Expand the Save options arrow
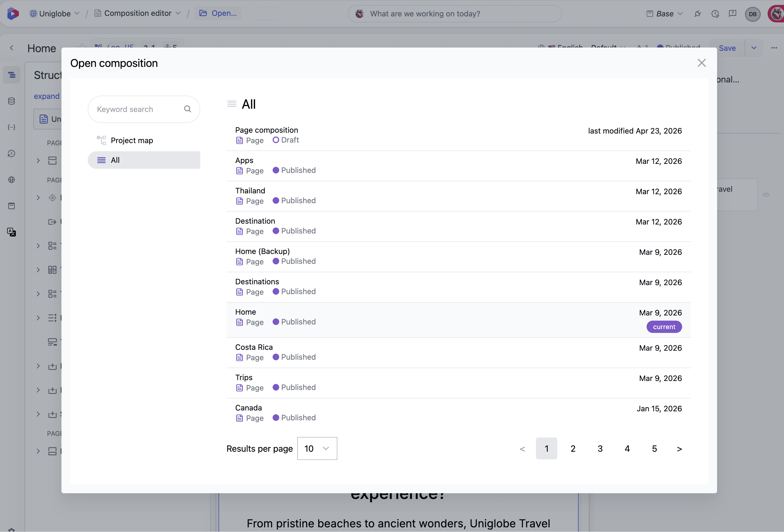The width and height of the screenshot is (784, 532). [x=754, y=48]
